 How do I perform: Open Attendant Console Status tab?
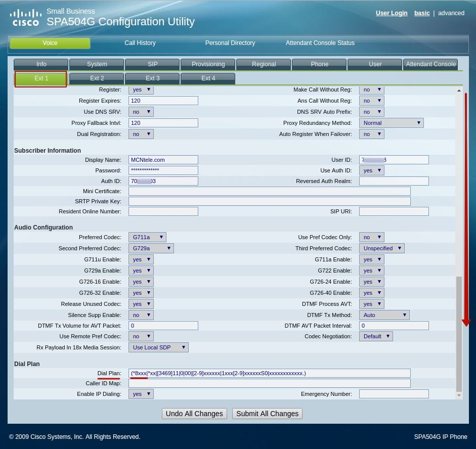(320, 43)
